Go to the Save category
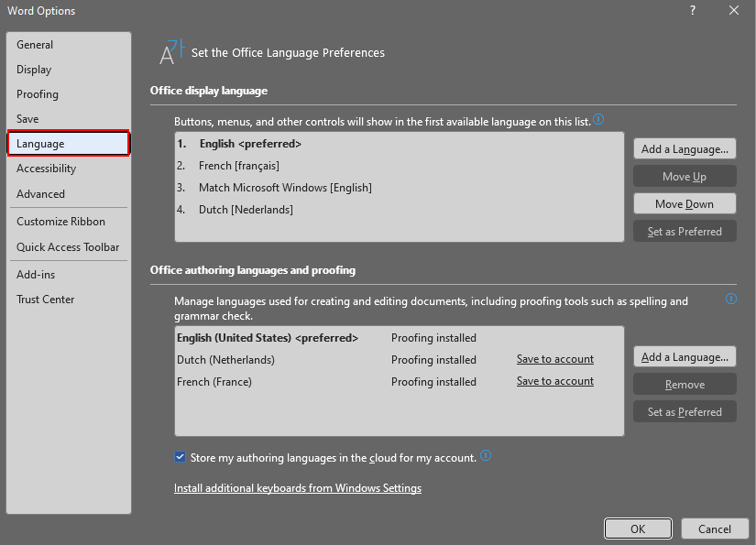Image resolution: width=756 pixels, height=545 pixels. point(69,118)
